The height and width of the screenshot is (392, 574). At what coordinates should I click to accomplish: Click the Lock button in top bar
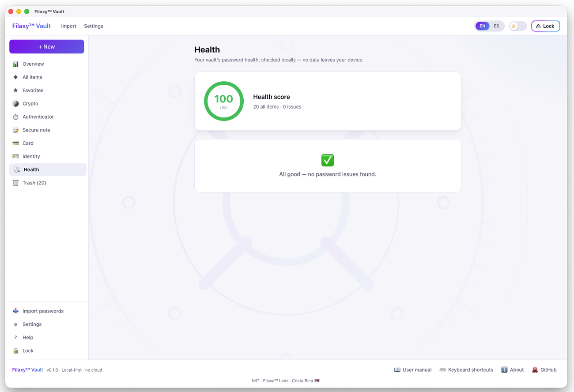(545, 26)
